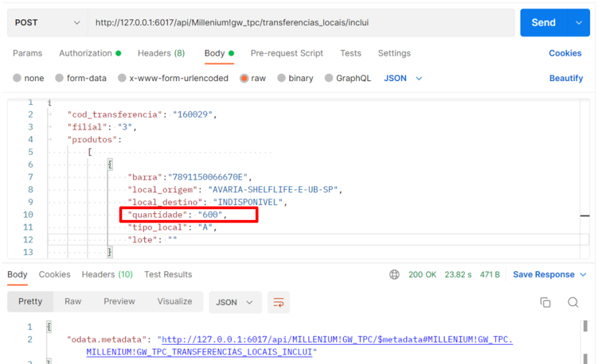Click the quantidade value "600"
This screenshot has height=364, width=598.
(210, 215)
